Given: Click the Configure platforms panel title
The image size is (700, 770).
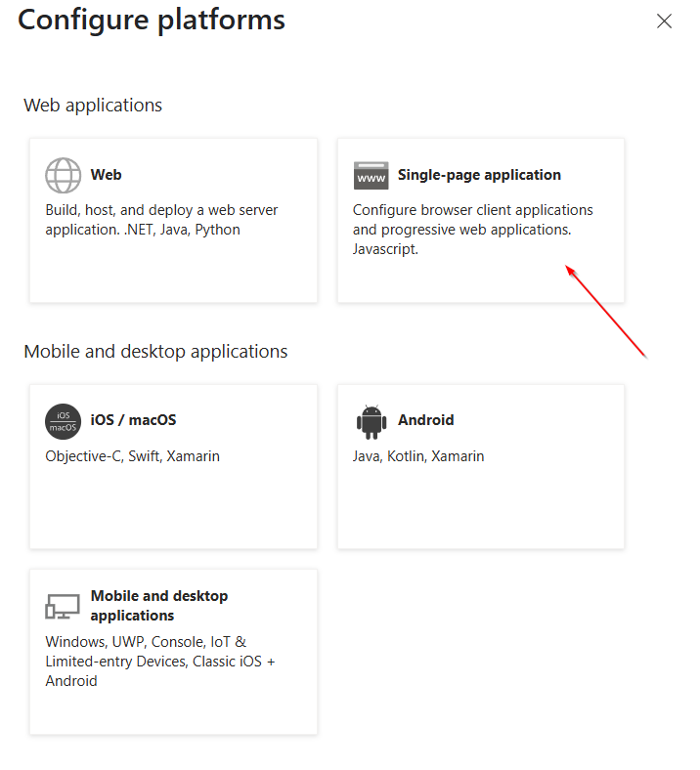Looking at the screenshot, I should point(152,21).
